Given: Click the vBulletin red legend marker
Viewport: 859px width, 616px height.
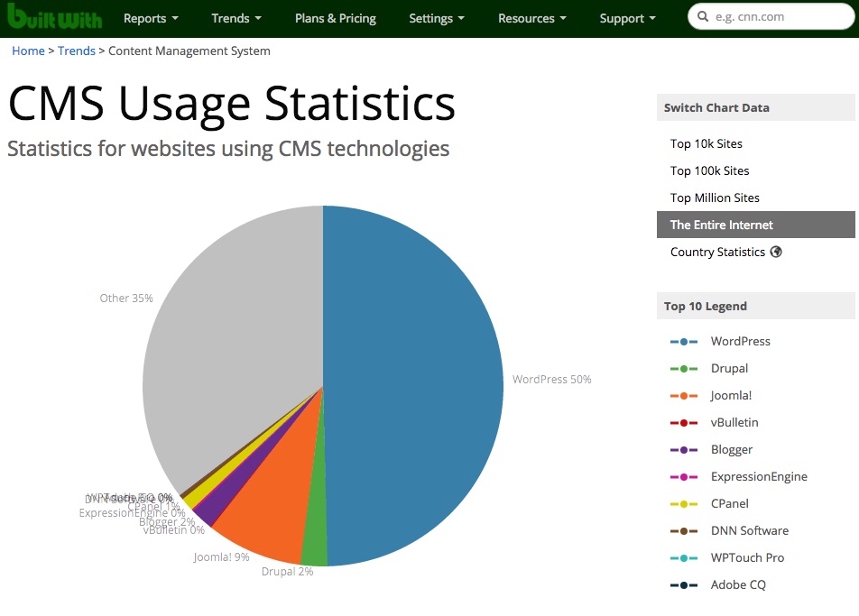Looking at the screenshot, I should (684, 423).
